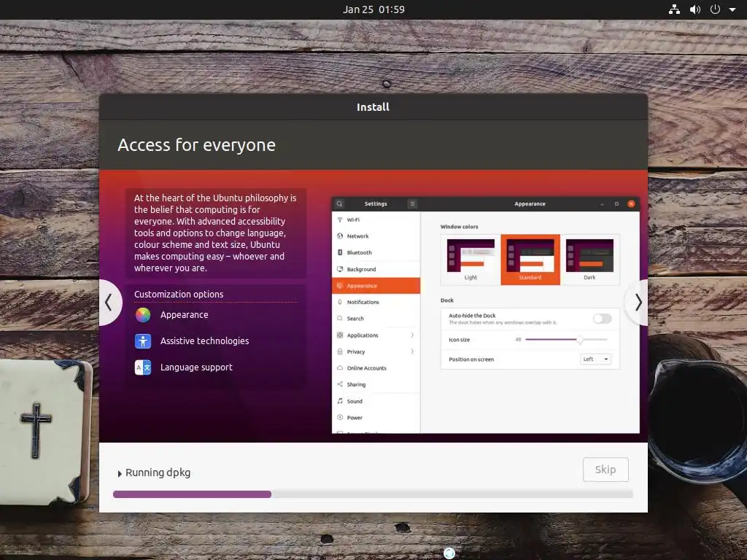Click the Appearance color wheel icon
The image size is (747, 560).
click(143, 315)
